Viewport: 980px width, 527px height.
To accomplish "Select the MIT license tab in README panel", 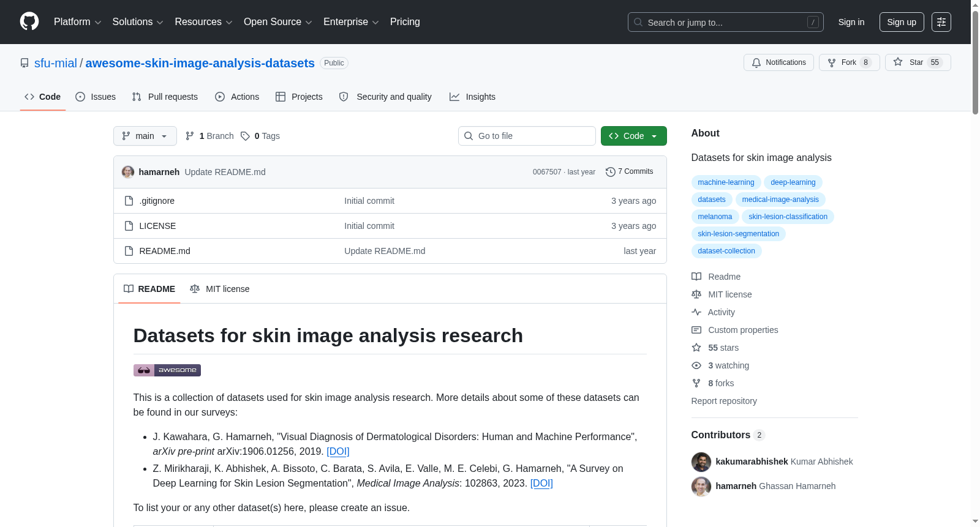I will (220, 289).
